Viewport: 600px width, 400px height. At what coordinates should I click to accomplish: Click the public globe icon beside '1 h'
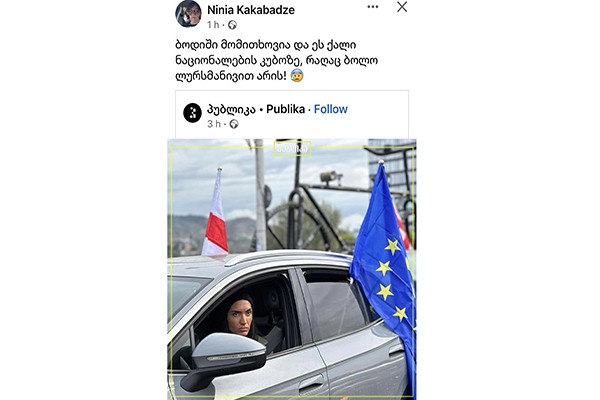click(232, 25)
